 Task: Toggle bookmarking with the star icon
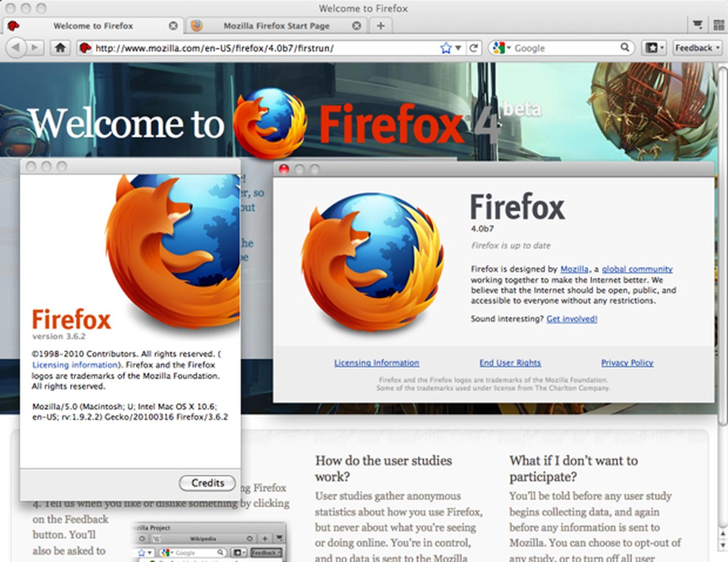pyautogui.click(x=443, y=47)
